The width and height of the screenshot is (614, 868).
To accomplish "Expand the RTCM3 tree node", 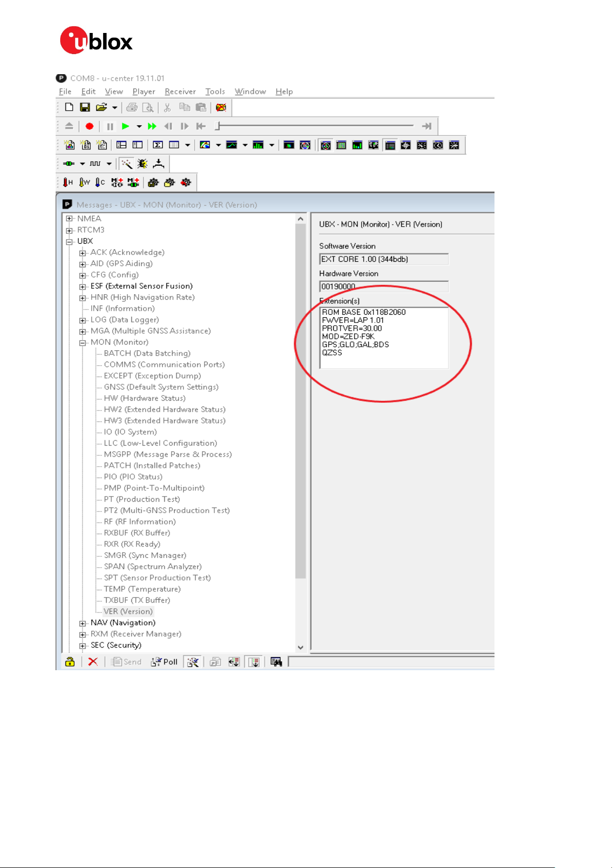I will 69,230.
